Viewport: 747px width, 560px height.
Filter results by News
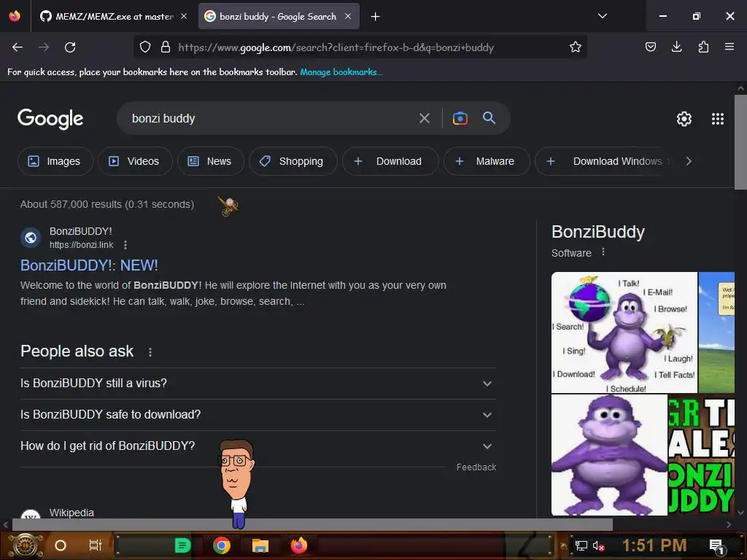click(x=210, y=161)
